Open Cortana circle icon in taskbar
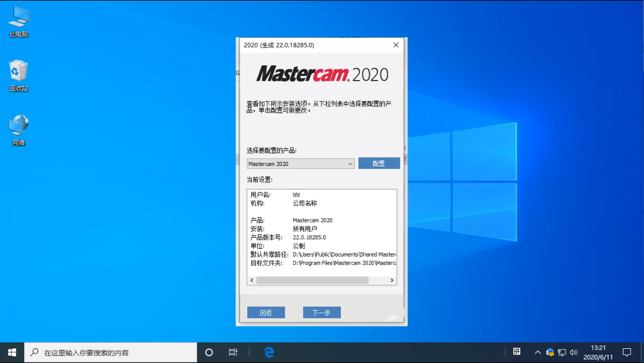The height and width of the screenshot is (363, 644). [209, 352]
